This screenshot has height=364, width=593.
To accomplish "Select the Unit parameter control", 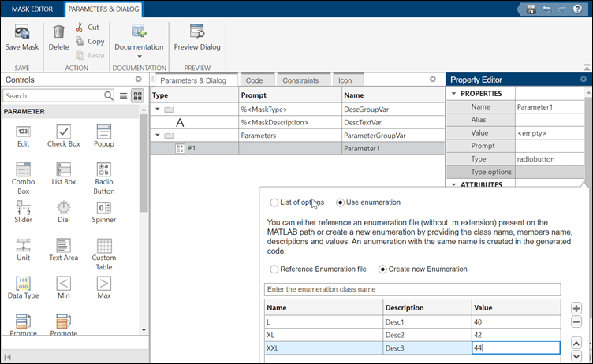I will pyautogui.click(x=23, y=250).
